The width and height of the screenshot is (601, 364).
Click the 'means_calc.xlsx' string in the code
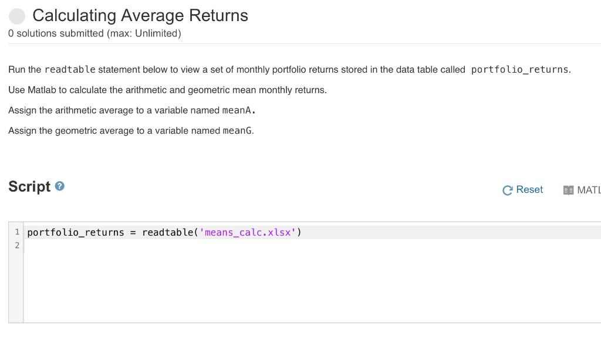tap(248, 233)
